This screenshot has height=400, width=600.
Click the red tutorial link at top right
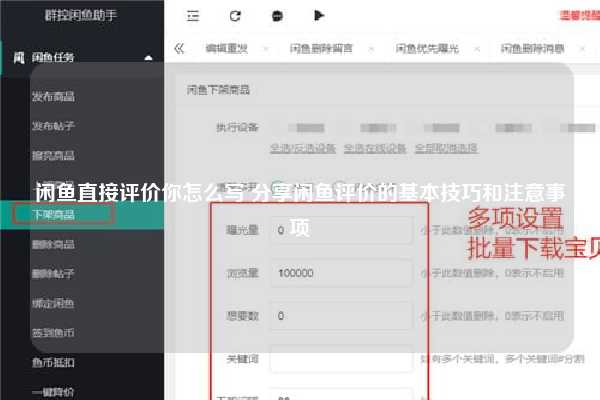coord(580,16)
